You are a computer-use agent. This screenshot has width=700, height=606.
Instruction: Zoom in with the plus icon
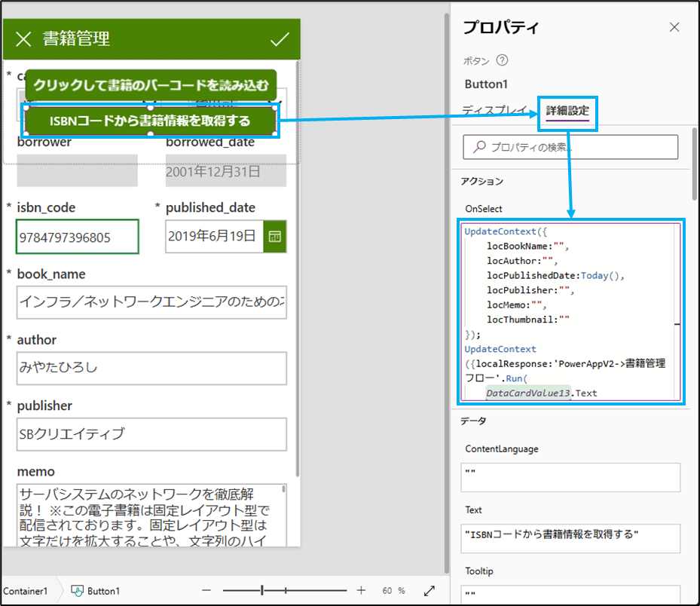tap(361, 590)
